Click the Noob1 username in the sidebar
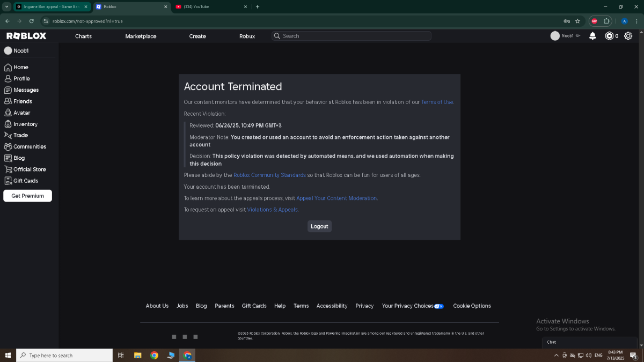 pos(21,50)
